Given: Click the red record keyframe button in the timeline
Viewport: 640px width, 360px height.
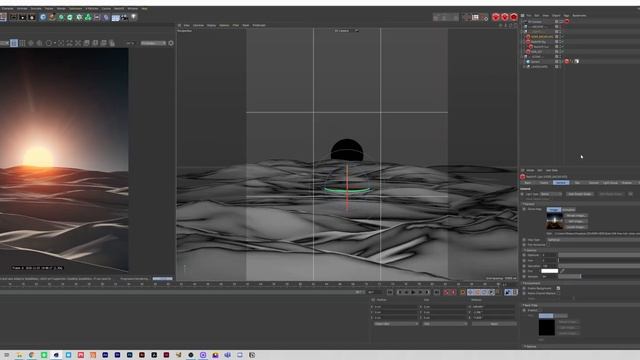Looking at the screenshot, I should (x=446, y=292).
